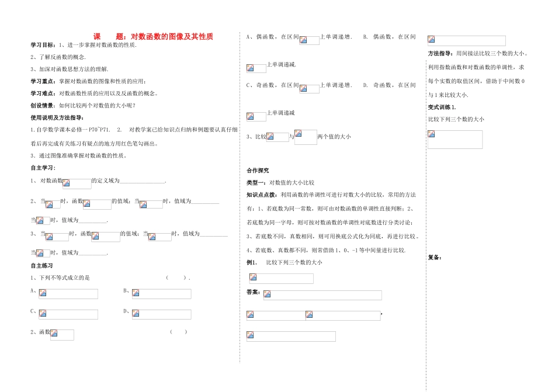Screen dimensions: 555x392
Task: Click the "方法指导:" label
Action: coord(441,53)
